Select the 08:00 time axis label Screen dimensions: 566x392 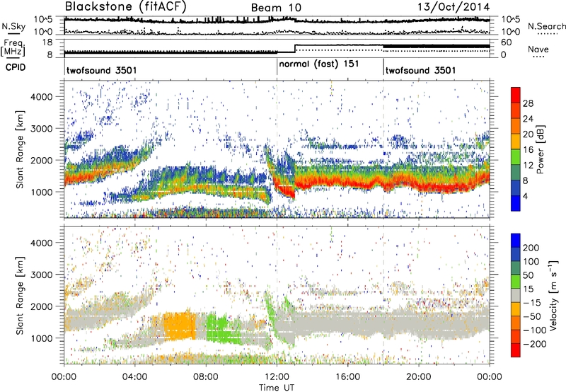click(206, 377)
